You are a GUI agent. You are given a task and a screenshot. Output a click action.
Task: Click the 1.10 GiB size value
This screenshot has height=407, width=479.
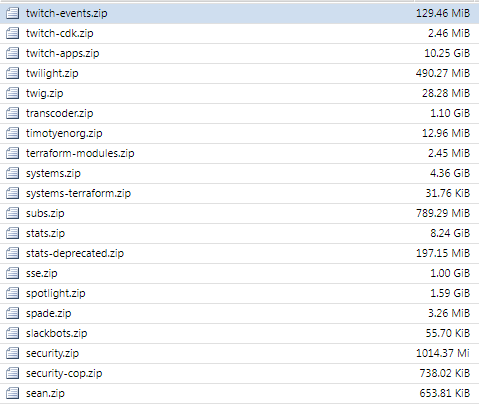pos(450,113)
